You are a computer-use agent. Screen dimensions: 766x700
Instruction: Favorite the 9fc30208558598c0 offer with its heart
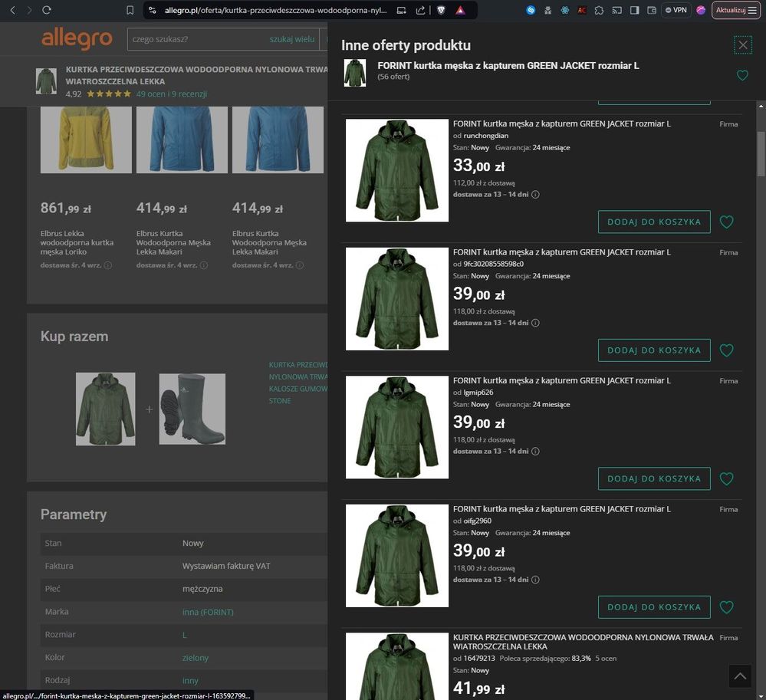(x=726, y=350)
